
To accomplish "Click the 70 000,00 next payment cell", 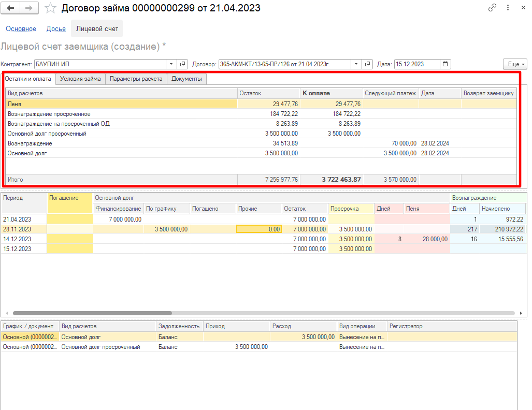I will pos(391,143).
